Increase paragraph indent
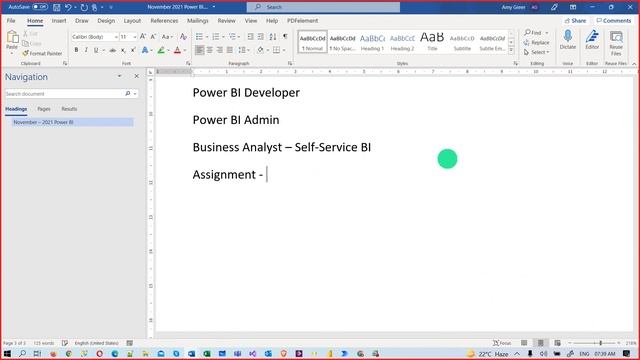 [x=261, y=37]
